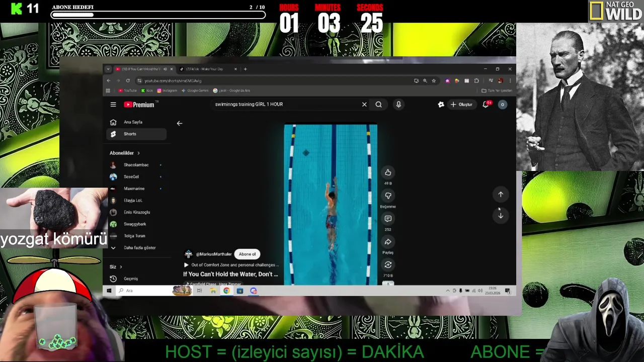Open the çeviri Google'da Ara bookmark

[231, 90]
